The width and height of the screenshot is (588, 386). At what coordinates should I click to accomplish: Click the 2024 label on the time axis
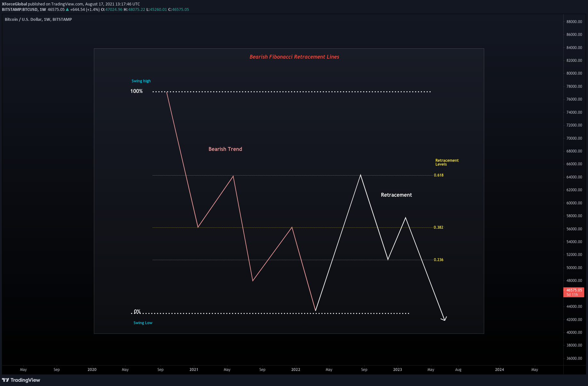point(500,370)
